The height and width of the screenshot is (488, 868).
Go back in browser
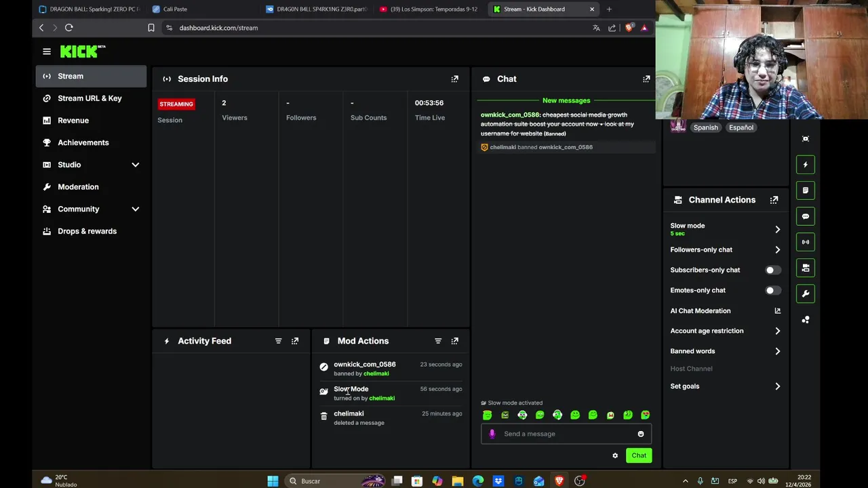tap(41, 28)
